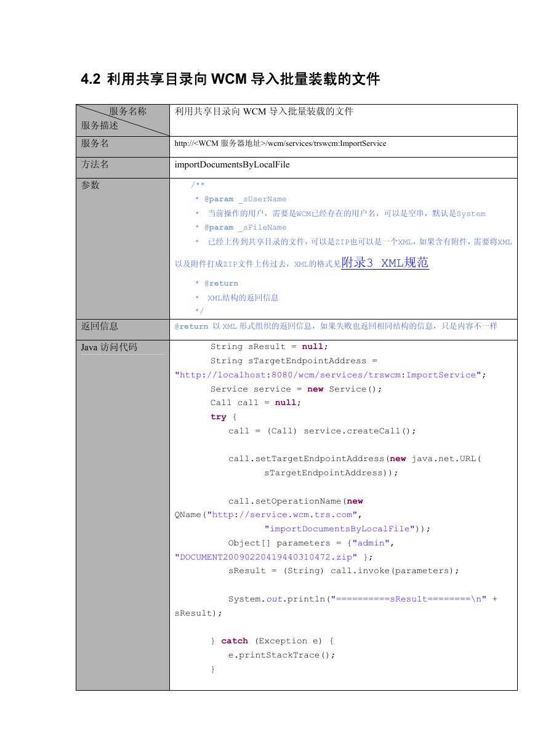Screen dimensions: 535x756
Task: Click the catch (Exception e) line
Action: (272, 641)
